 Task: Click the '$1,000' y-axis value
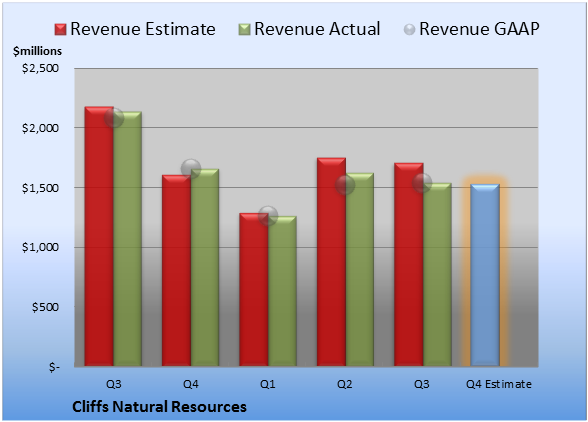tap(40, 248)
